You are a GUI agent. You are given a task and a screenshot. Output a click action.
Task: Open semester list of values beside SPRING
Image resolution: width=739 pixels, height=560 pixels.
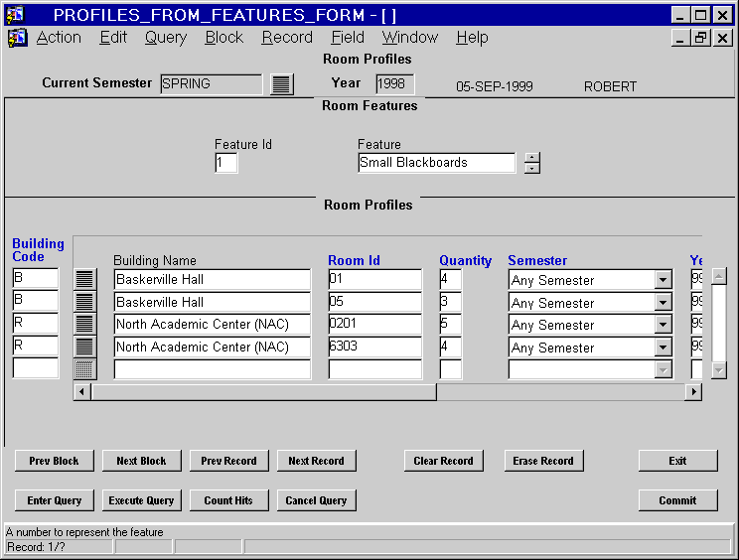click(x=282, y=84)
